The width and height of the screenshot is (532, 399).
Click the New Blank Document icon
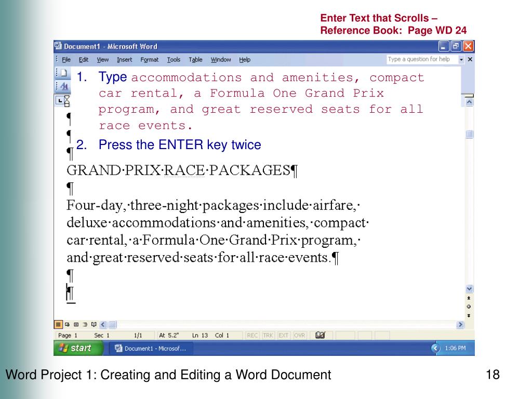64,73
